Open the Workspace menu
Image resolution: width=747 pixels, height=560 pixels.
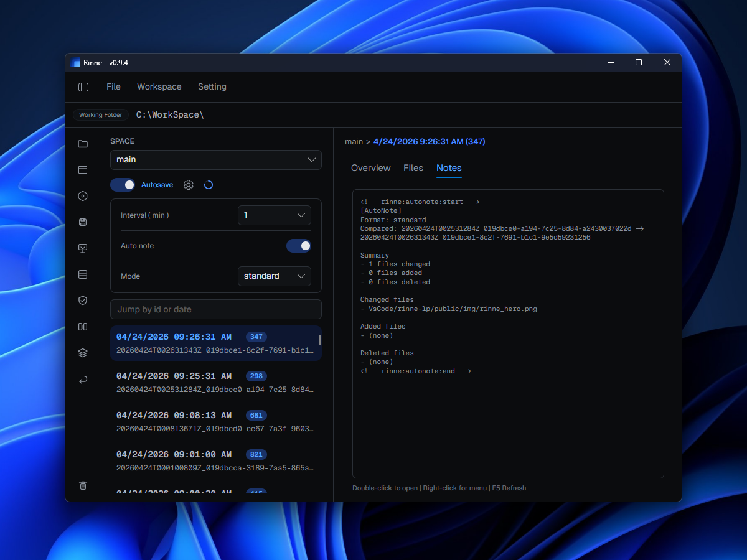point(159,87)
